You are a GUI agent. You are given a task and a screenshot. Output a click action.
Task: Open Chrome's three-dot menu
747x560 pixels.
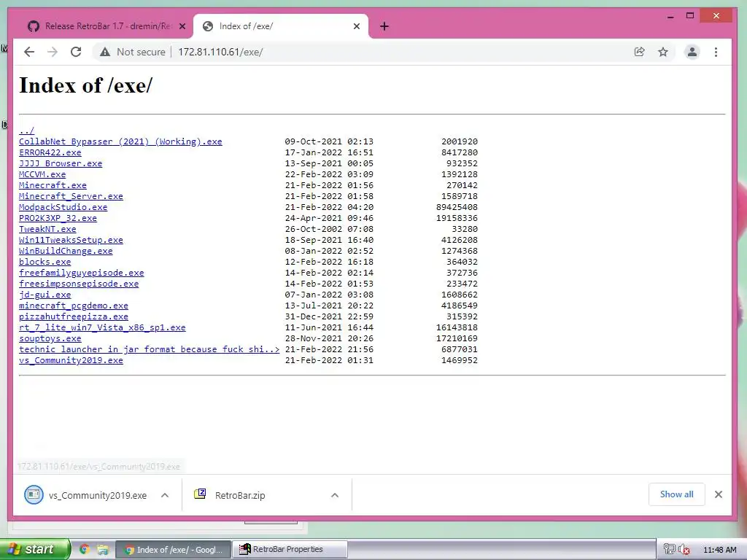[716, 52]
